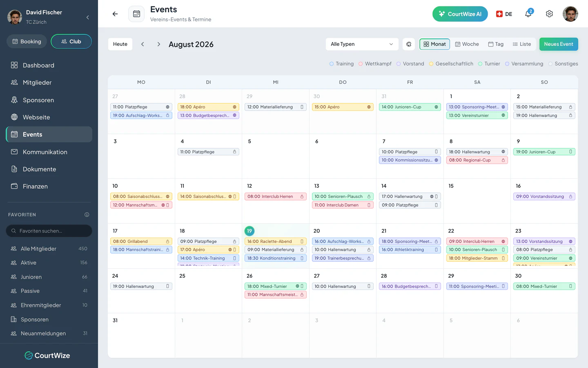The height and width of the screenshot is (368, 588).
Task: Open the 16:00 Raclette-Abend event
Action: pyautogui.click(x=276, y=242)
